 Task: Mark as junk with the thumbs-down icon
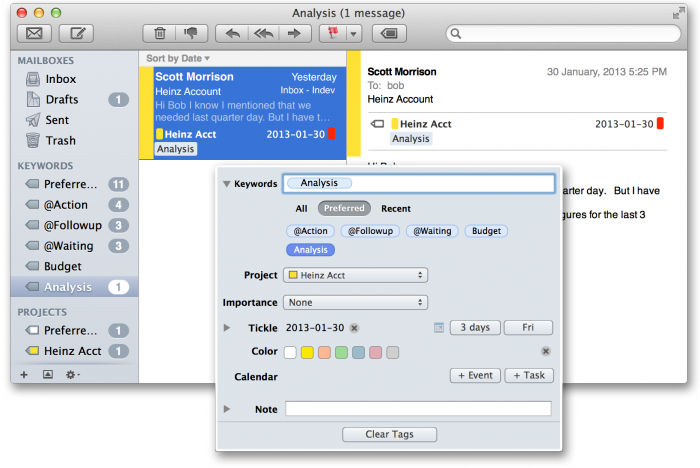(x=192, y=33)
